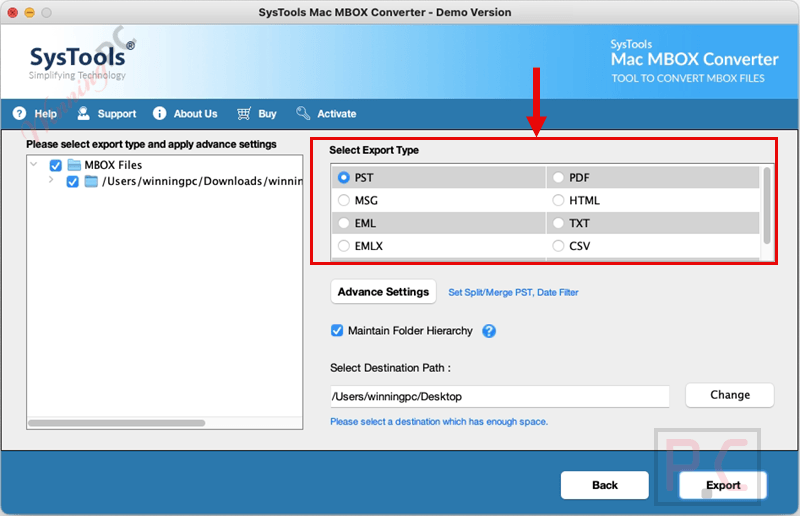Open the Help menu item

coord(45,114)
